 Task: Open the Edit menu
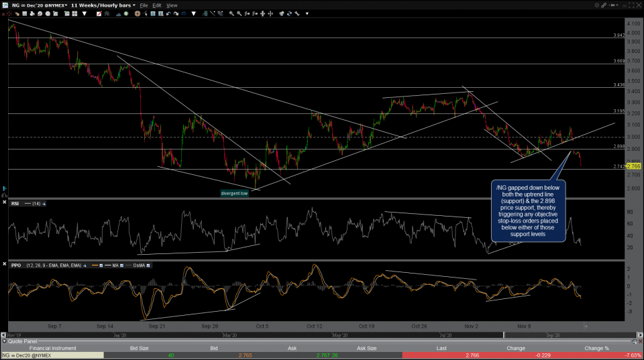pyautogui.click(x=157, y=5)
